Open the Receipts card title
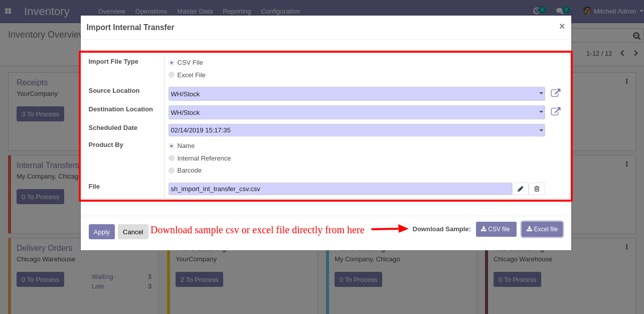Viewport: 644px width, 314px height. 32,82
